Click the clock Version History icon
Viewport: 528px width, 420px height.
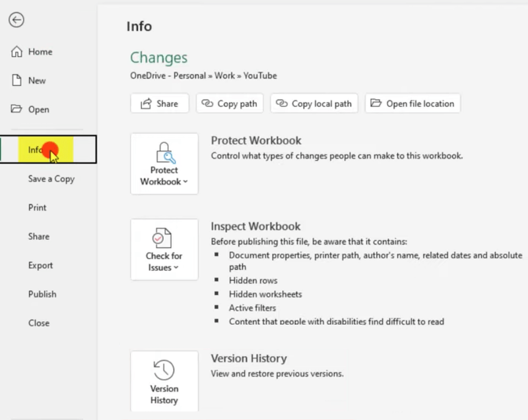[x=164, y=369]
